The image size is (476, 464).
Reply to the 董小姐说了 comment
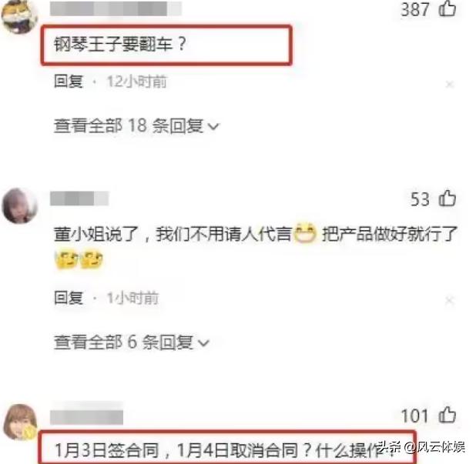pos(69,298)
